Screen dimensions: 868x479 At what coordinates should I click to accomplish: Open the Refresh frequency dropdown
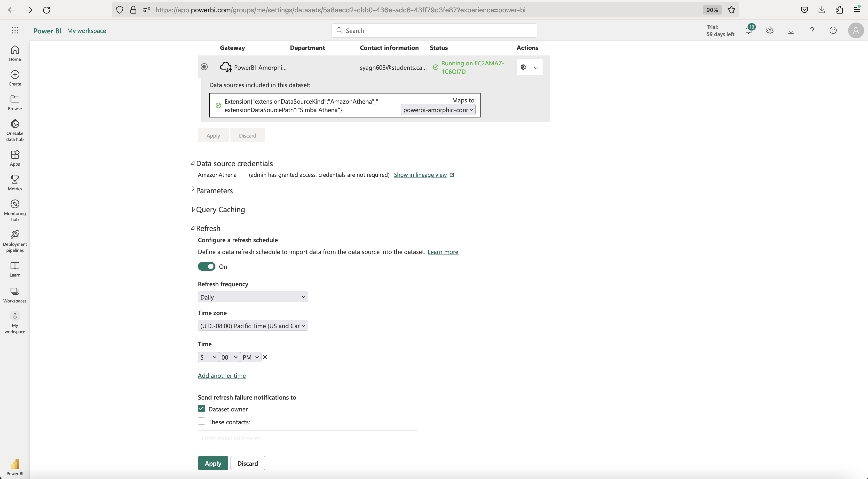click(x=253, y=297)
